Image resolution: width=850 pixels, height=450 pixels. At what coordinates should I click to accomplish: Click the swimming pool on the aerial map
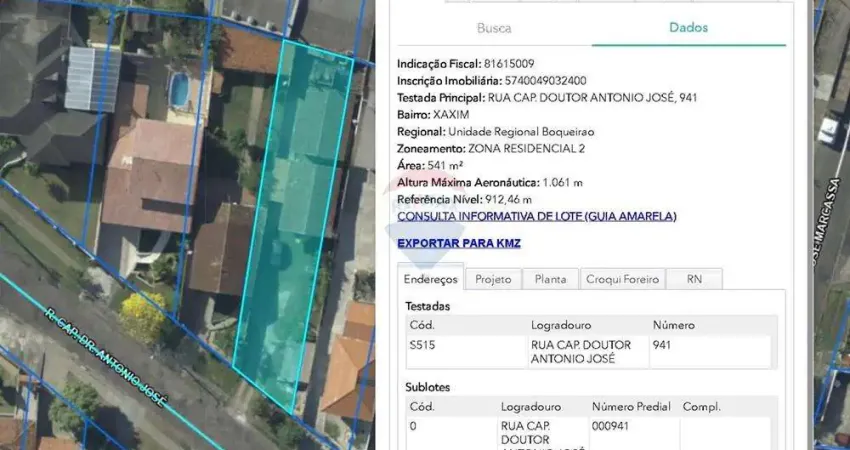click(179, 90)
